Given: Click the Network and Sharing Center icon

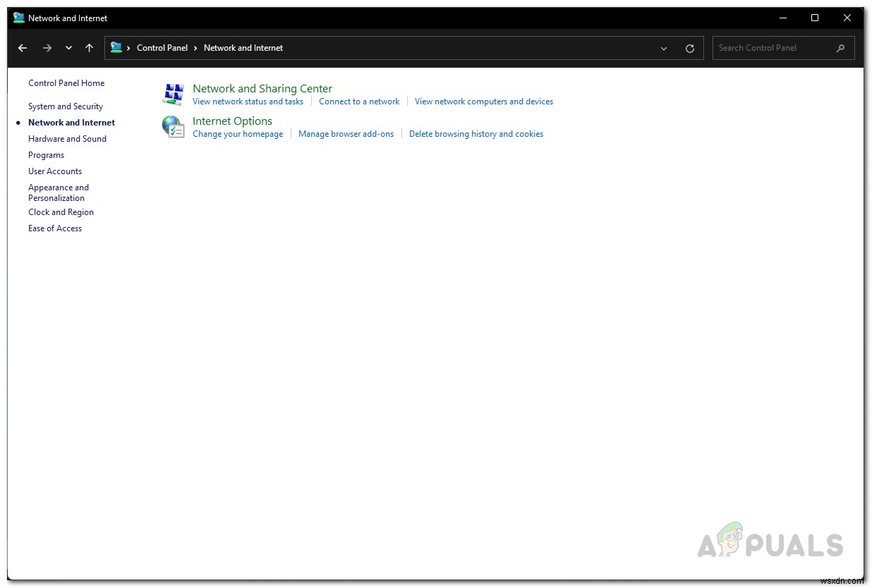Looking at the screenshot, I should 173,93.
